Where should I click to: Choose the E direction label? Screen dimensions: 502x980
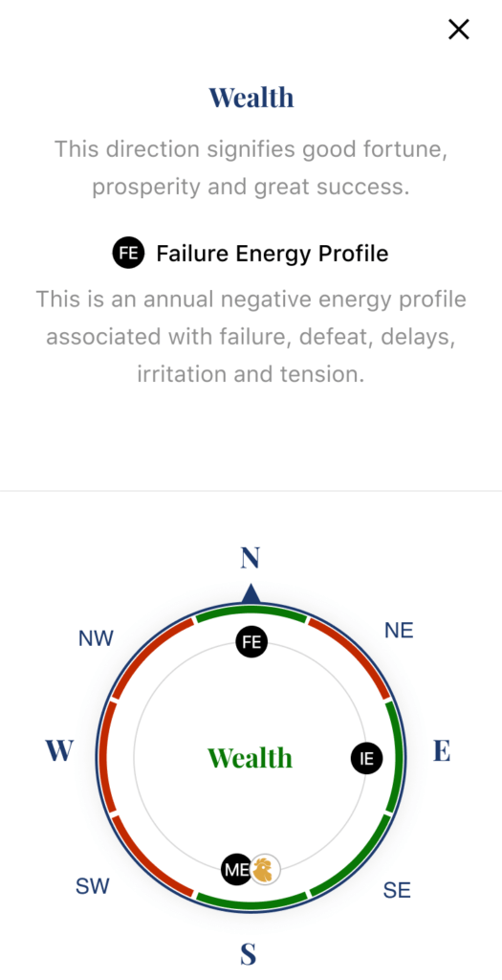[x=442, y=750]
